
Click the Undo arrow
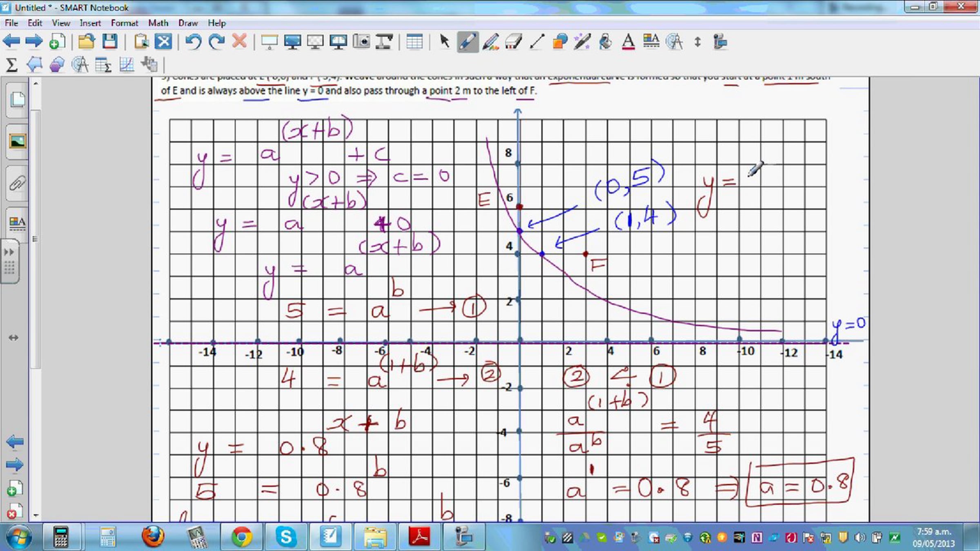click(x=193, y=42)
